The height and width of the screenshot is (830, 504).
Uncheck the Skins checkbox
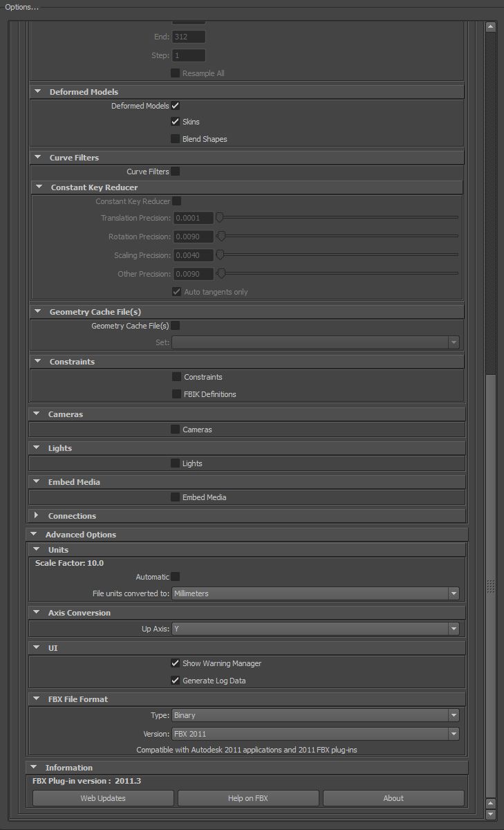pyautogui.click(x=176, y=121)
